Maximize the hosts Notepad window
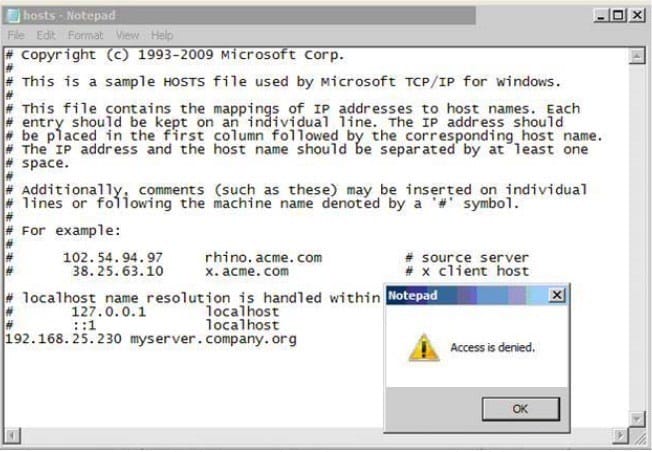652x452 pixels. tap(619, 16)
